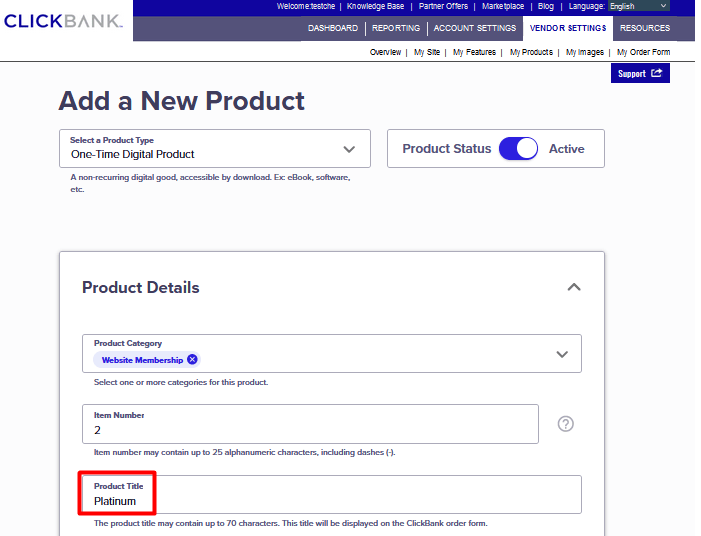Select the Vendor Settings tab
The height and width of the screenshot is (536, 701).
click(568, 28)
